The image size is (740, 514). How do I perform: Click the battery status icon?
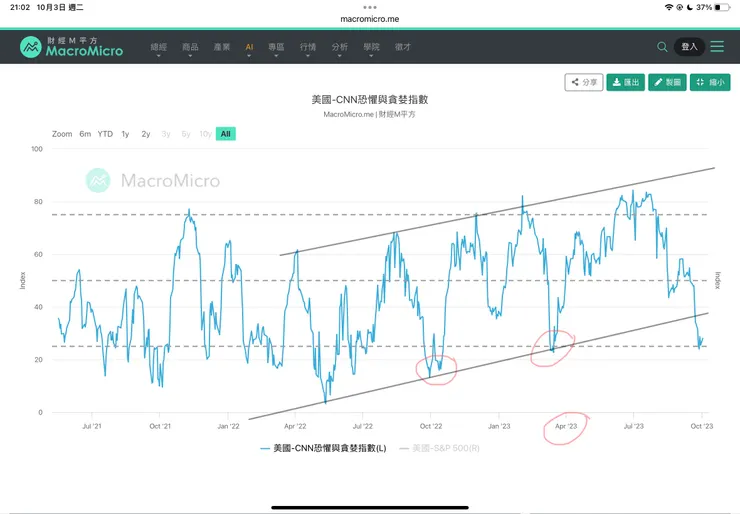click(x=722, y=7)
